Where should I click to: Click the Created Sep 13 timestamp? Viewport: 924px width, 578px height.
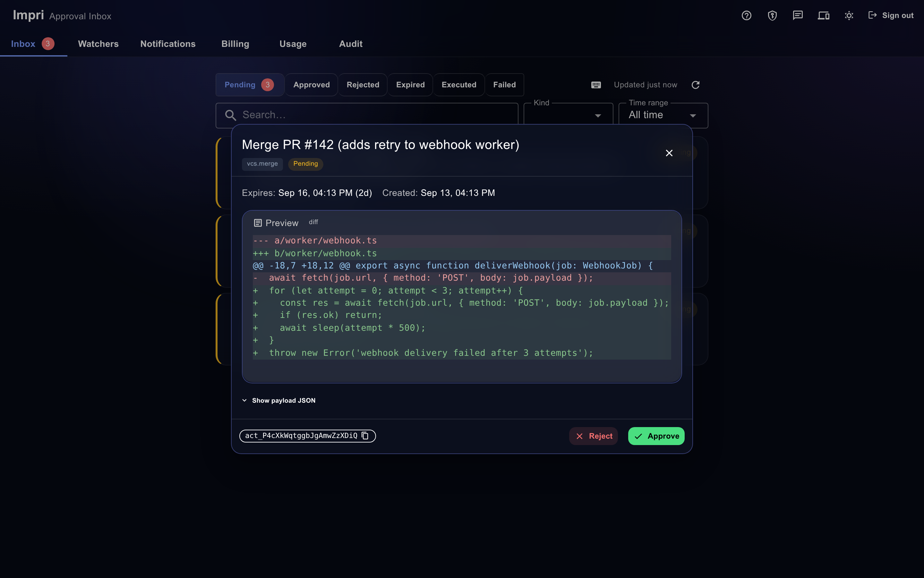point(438,193)
